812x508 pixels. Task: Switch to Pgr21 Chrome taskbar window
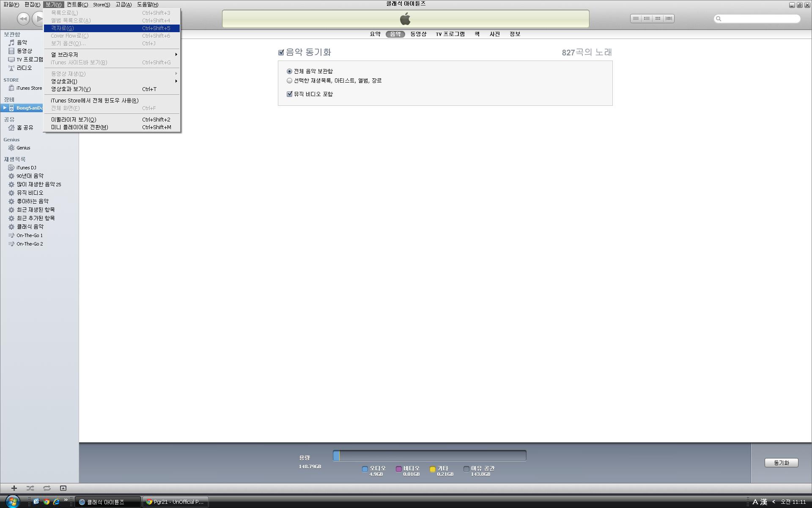click(175, 502)
